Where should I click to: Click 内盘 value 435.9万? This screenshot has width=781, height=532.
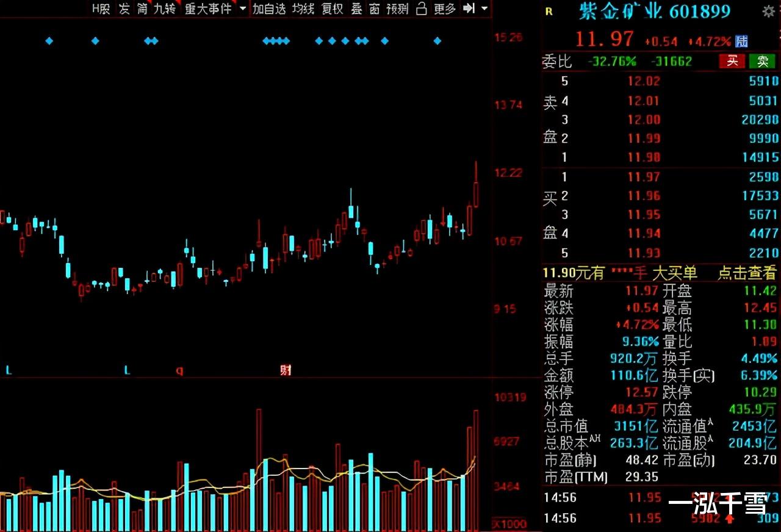point(753,409)
